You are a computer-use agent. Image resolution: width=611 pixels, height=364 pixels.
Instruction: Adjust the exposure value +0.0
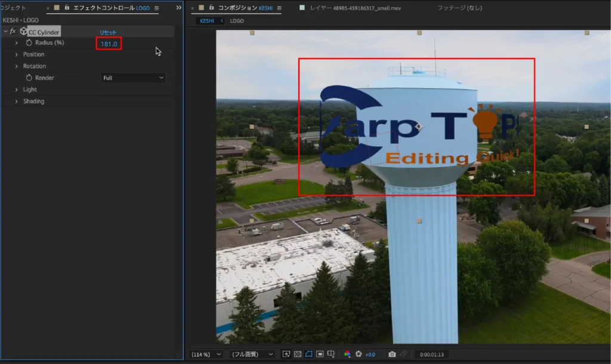click(370, 354)
